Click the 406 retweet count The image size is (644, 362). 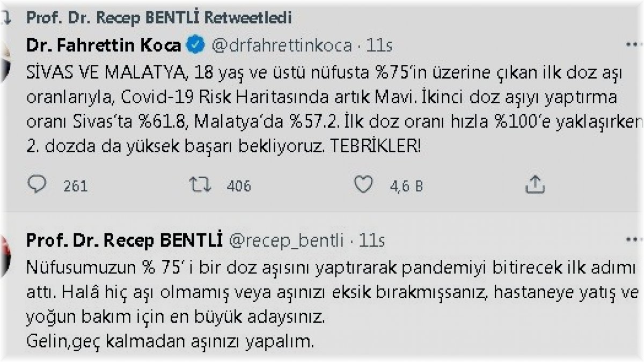coord(238,186)
